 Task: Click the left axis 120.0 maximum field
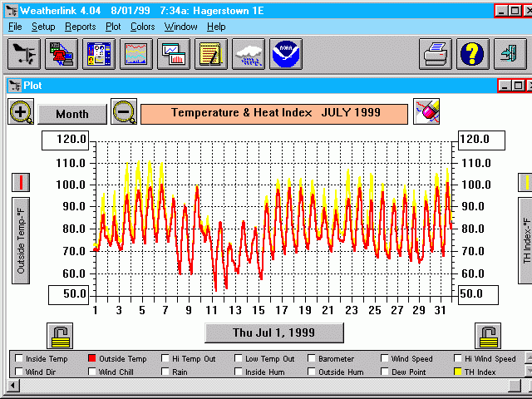click(65, 140)
